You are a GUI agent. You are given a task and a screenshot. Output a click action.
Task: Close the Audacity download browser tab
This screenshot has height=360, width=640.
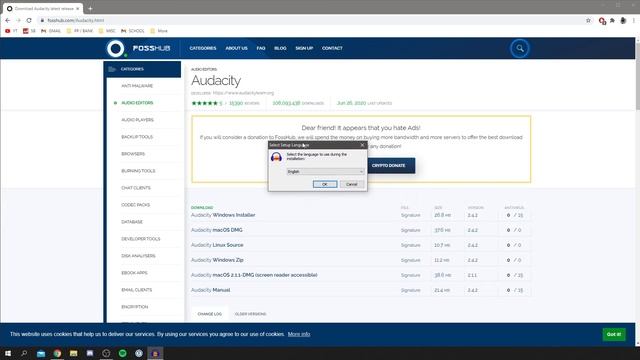click(78, 9)
